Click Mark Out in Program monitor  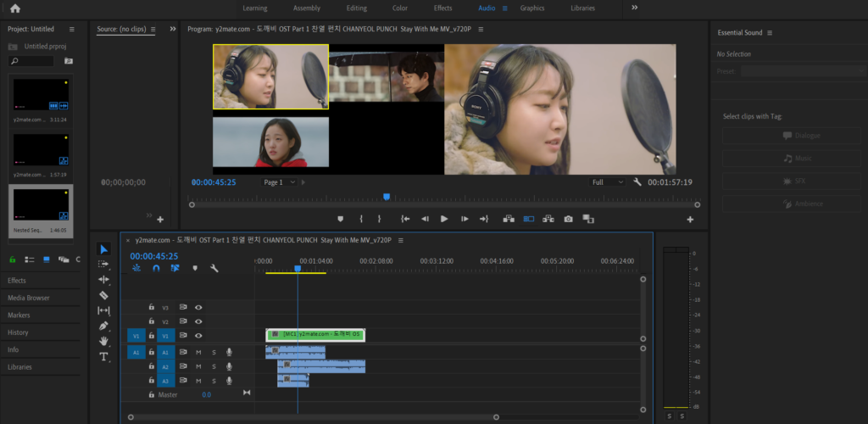tap(379, 219)
